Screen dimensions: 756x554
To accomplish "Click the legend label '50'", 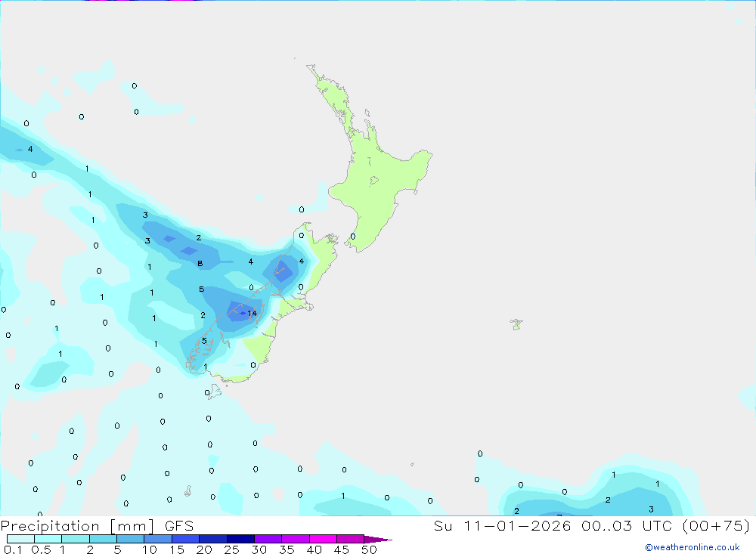I will [x=370, y=549].
